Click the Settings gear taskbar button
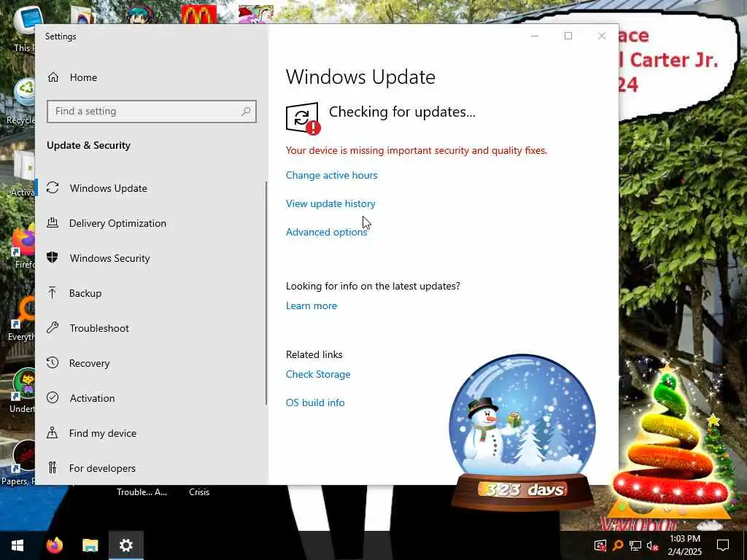 pyautogui.click(x=125, y=545)
